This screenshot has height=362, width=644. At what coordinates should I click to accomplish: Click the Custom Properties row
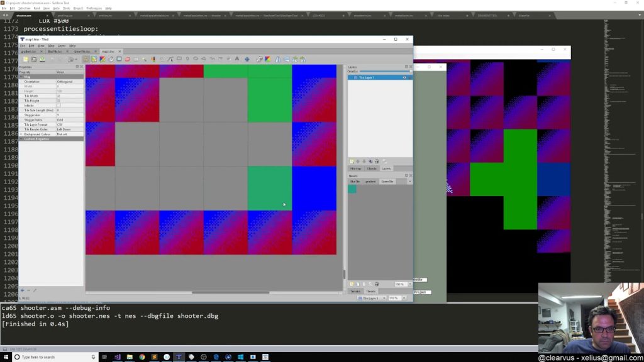click(51, 139)
